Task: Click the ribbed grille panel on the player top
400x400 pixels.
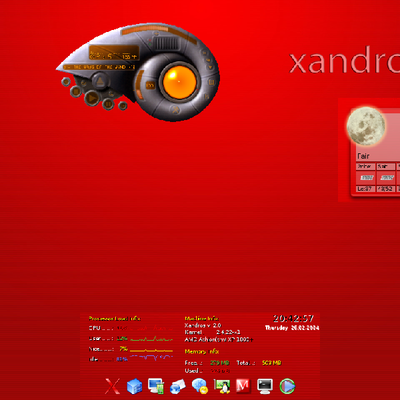Action: 166,44
